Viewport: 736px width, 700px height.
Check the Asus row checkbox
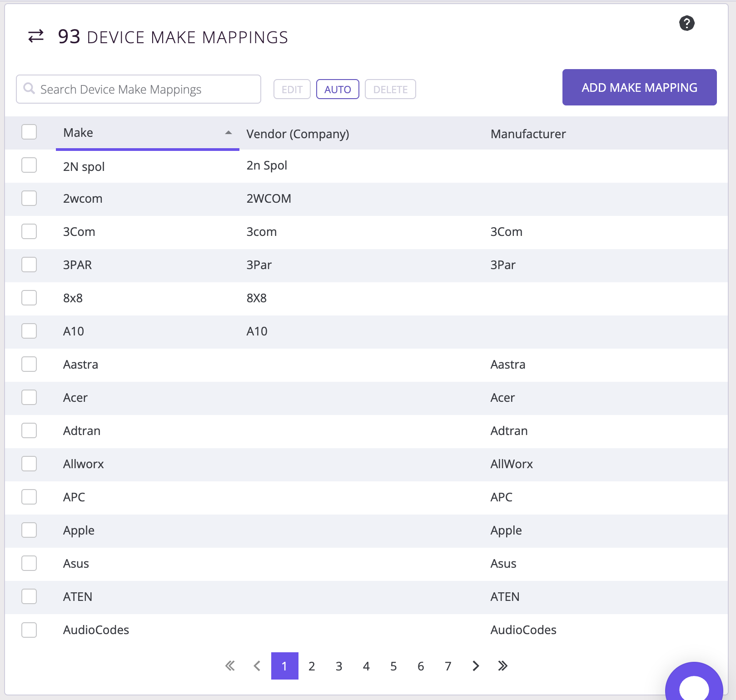pos(29,563)
